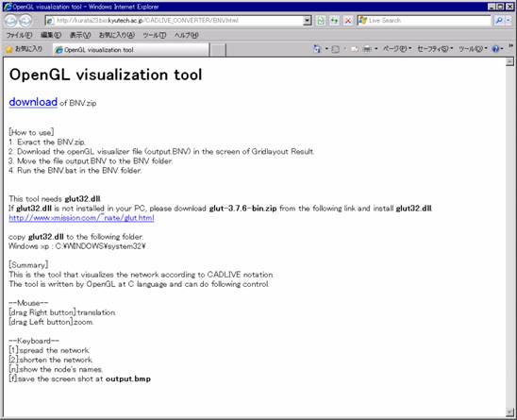517x420 pixels.
Task: Click the browser Forward arrow button
Action: [25, 21]
